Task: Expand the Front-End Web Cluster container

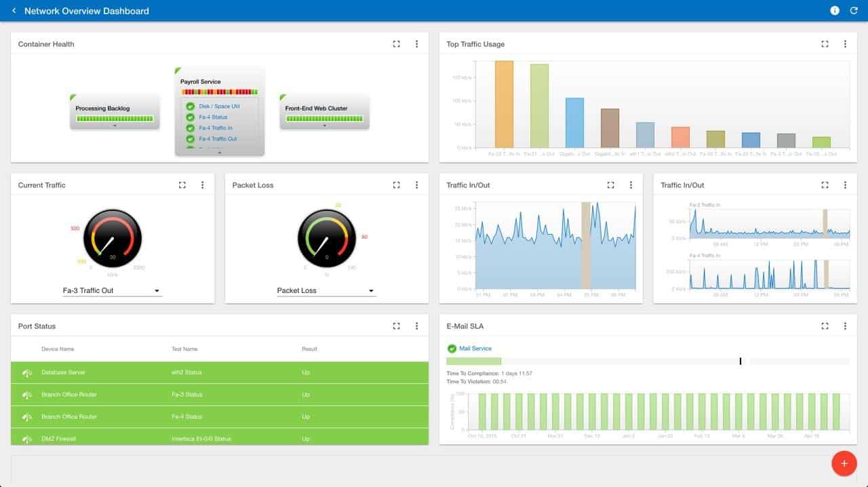Action: click(324, 125)
